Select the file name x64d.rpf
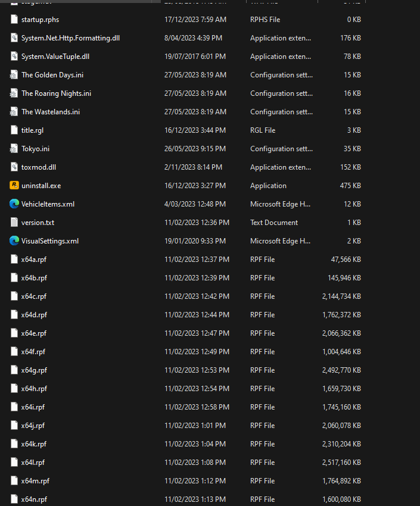420x506 pixels. pos(34,315)
